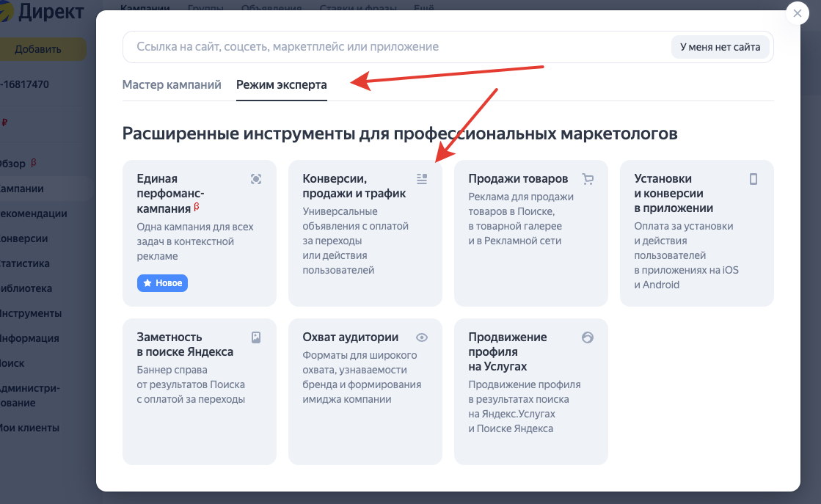Click the Форматы для широкого охвата description

362,377
